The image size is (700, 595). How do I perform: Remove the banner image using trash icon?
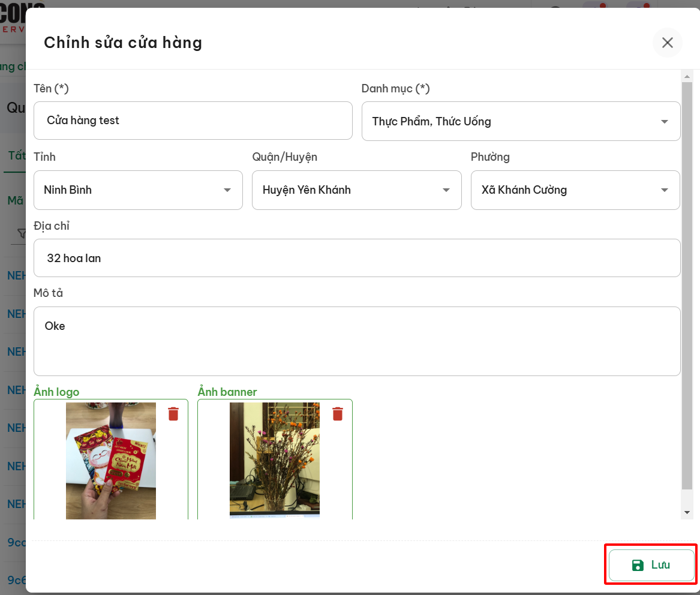[x=338, y=414]
